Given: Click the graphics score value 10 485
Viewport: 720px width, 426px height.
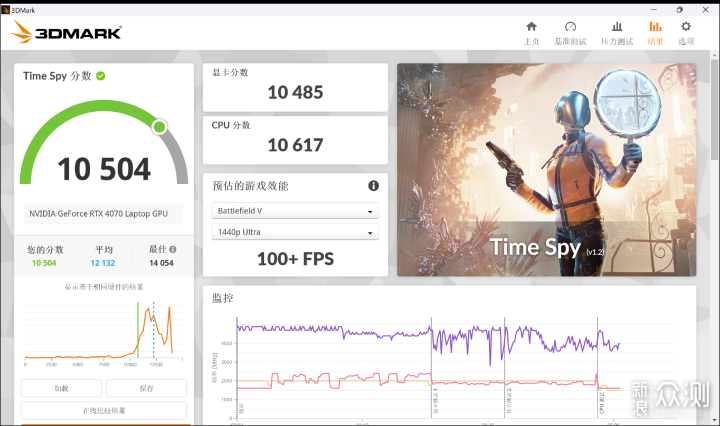Looking at the screenshot, I should tap(295, 92).
